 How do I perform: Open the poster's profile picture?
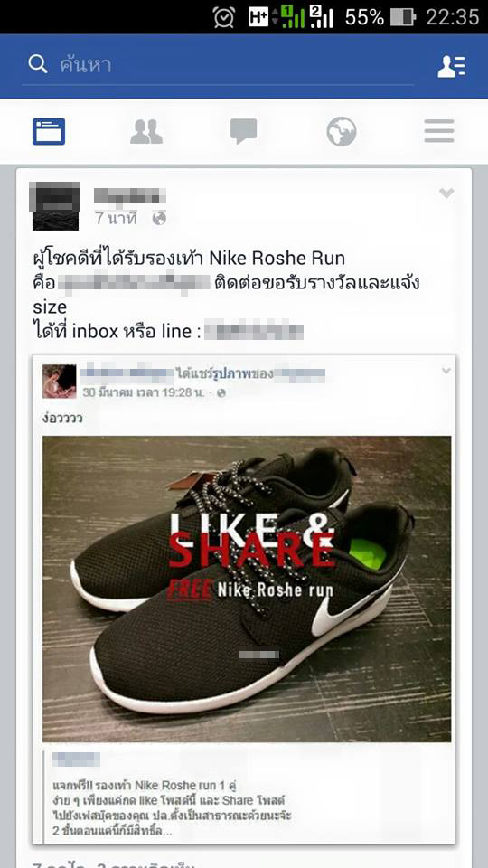coord(54,206)
